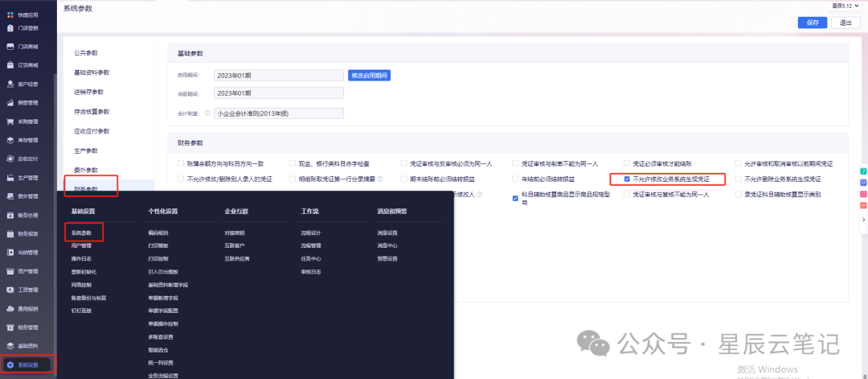Switch to 存货核算参数 tab
This screenshot has height=379, width=868.
(92, 112)
